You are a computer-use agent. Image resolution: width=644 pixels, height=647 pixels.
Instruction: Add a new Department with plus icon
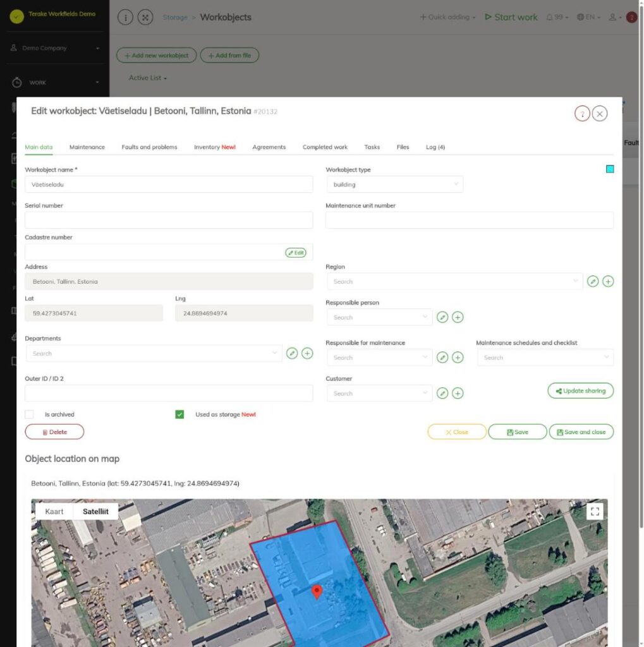[307, 353]
